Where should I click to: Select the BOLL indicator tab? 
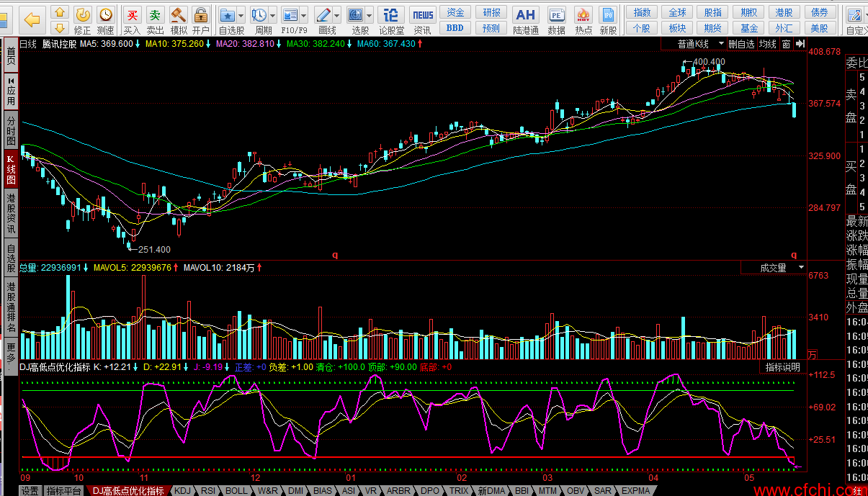(x=236, y=491)
